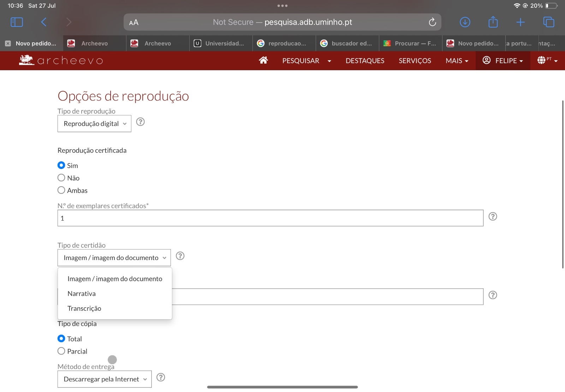This screenshot has height=392, width=565.
Task: Open the Safari downloads icon
Action: point(465,22)
